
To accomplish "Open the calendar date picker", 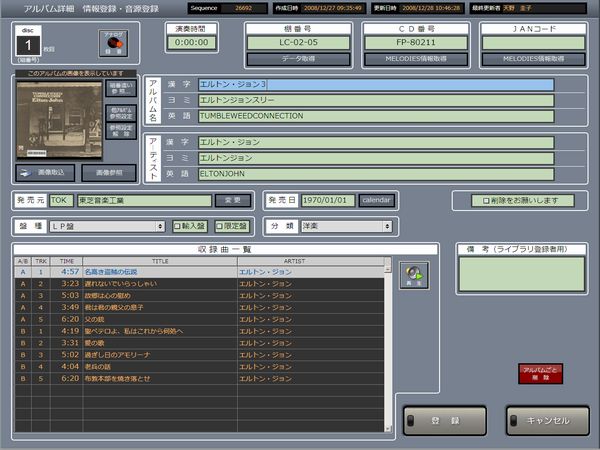I will (x=376, y=200).
